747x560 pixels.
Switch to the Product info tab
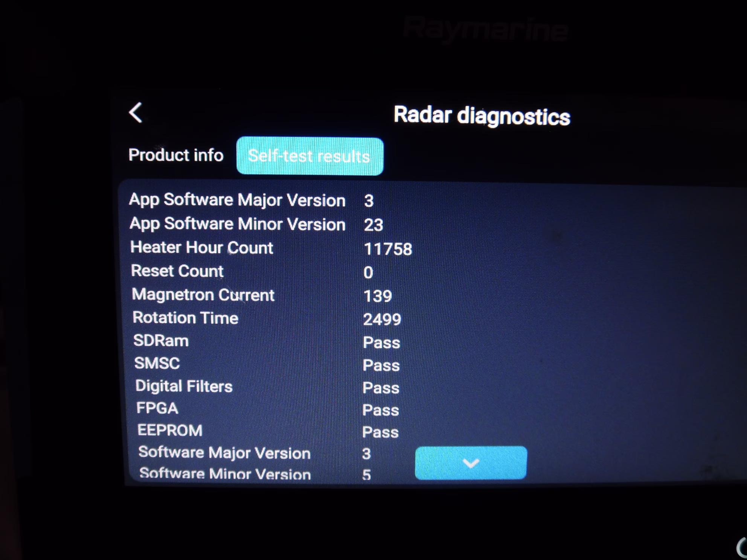(x=176, y=155)
